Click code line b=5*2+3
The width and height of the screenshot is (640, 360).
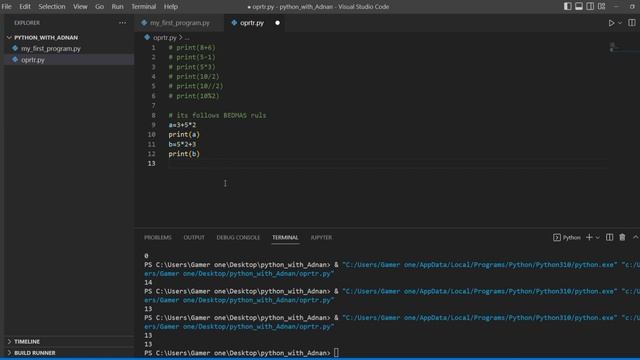pos(182,144)
